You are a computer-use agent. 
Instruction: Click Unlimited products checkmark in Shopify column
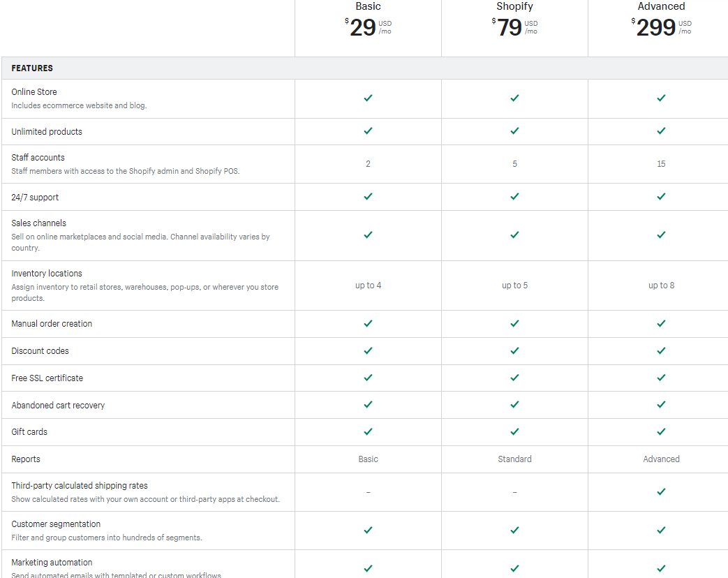514,131
